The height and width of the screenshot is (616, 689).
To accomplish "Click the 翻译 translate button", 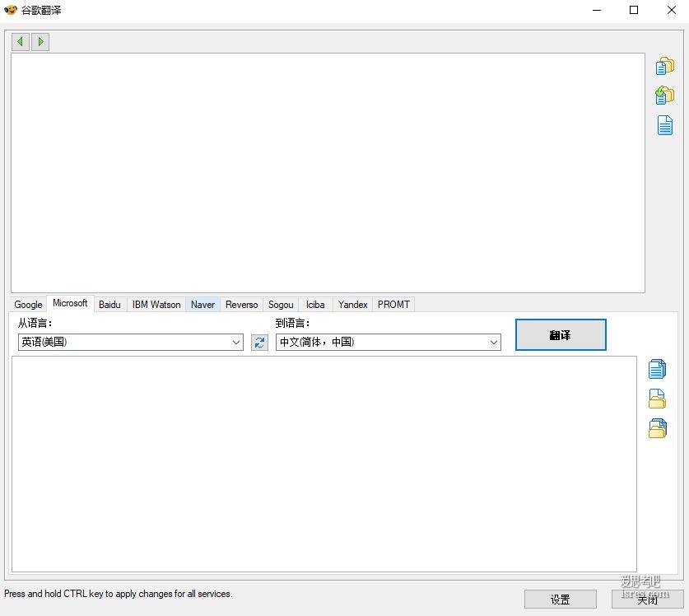I will [x=561, y=335].
